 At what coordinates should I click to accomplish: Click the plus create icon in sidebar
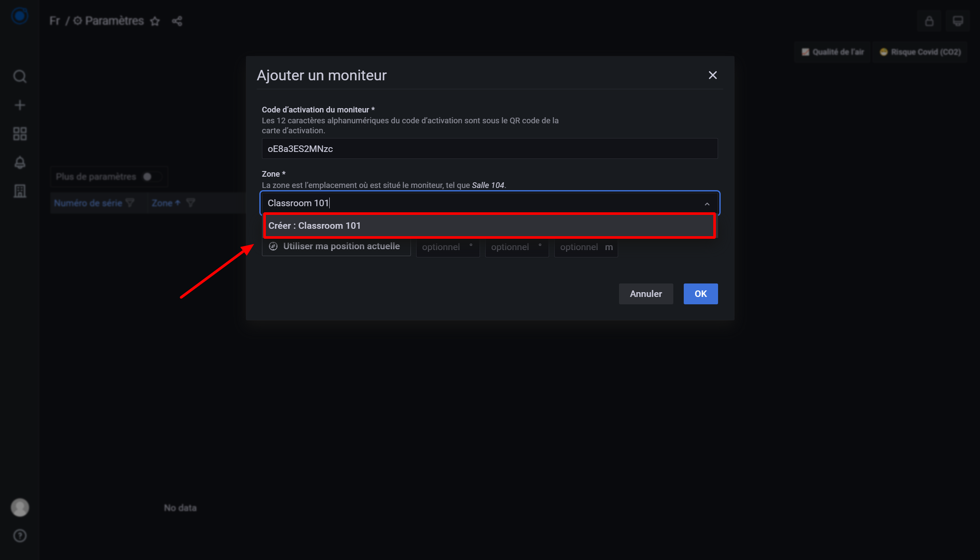[20, 105]
